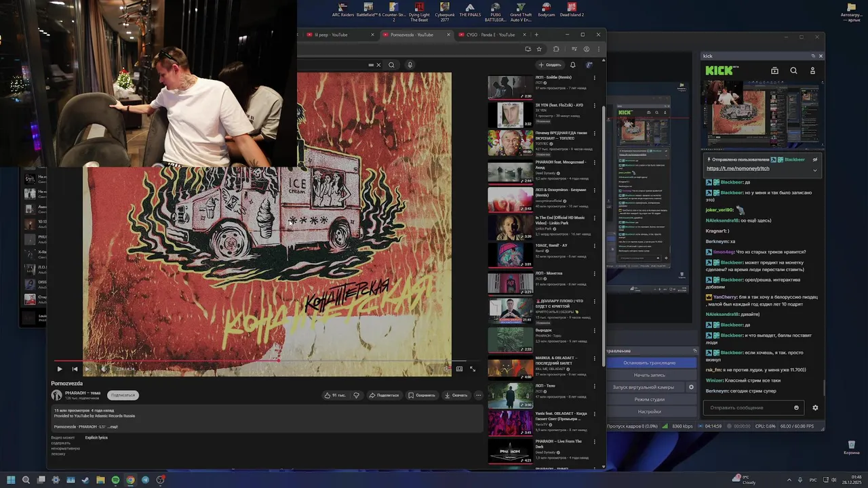This screenshot has height=488, width=868.
Task: Click Запуск виртуальной камеры in OBS
Action: tap(644, 387)
